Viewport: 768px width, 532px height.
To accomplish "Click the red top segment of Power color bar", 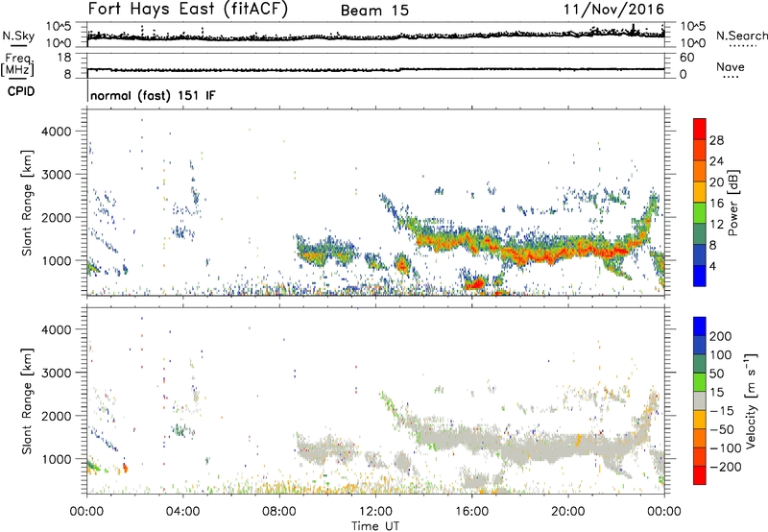I will [x=700, y=129].
